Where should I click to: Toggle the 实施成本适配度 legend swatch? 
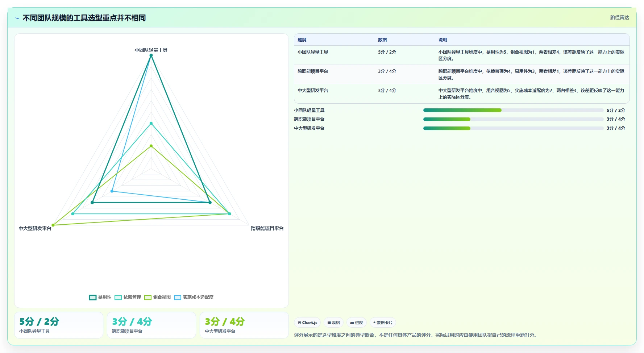178,297
